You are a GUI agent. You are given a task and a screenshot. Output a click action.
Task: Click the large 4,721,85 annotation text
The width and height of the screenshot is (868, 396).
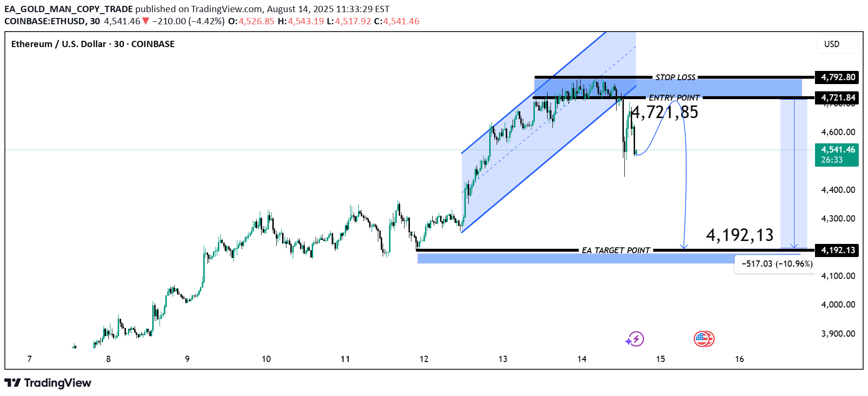point(664,112)
